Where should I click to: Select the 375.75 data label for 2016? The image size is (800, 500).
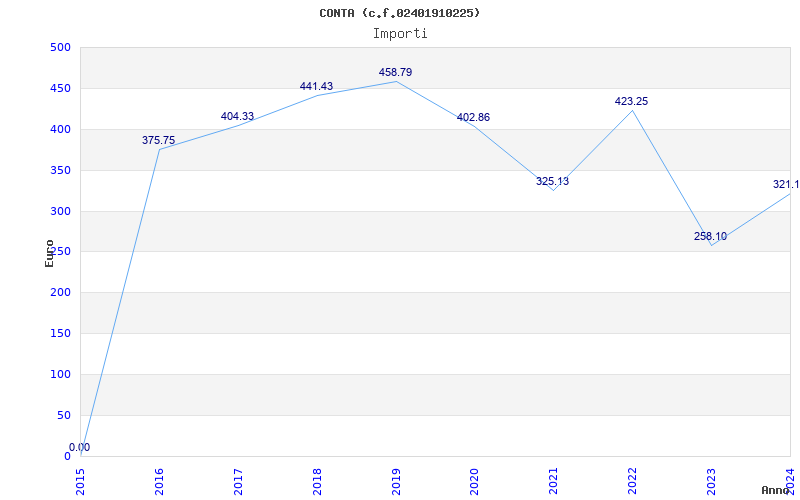click(x=158, y=140)
